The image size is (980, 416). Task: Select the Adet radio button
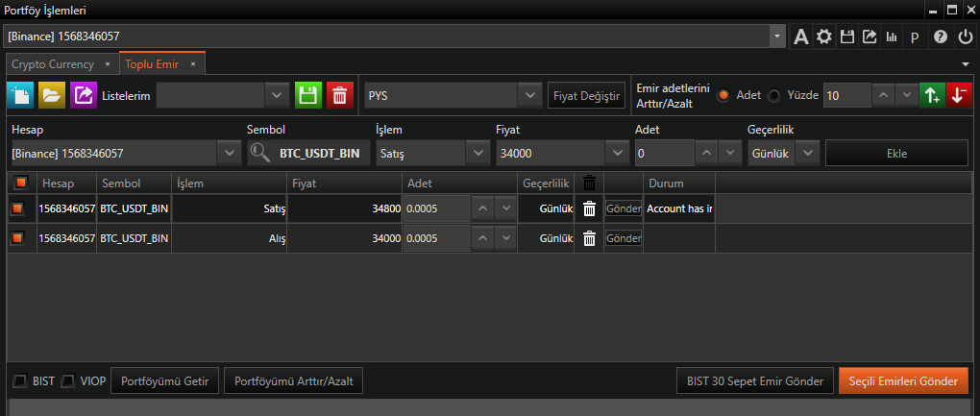coord(723,95)
